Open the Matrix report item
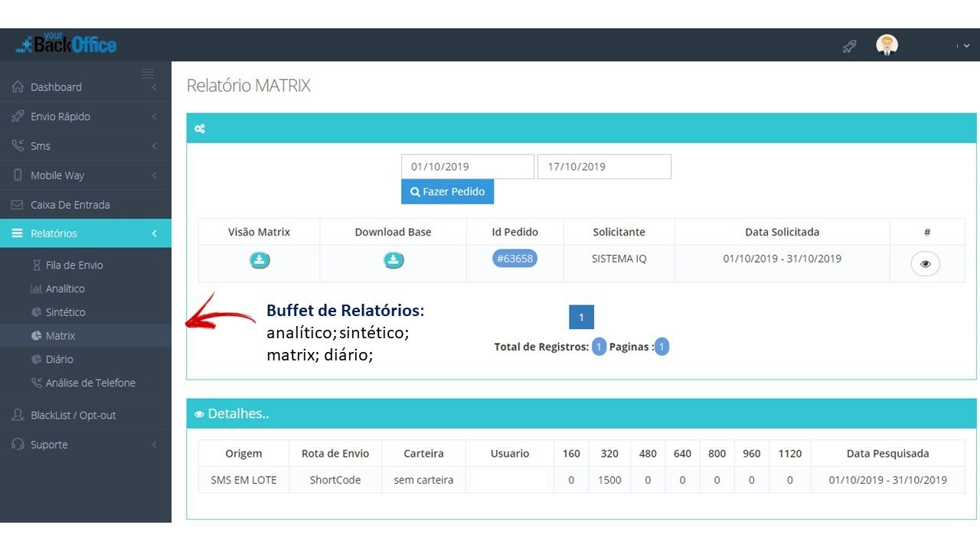Image resolution: width=980 pixels, height=551 pixels. (86, 336)
